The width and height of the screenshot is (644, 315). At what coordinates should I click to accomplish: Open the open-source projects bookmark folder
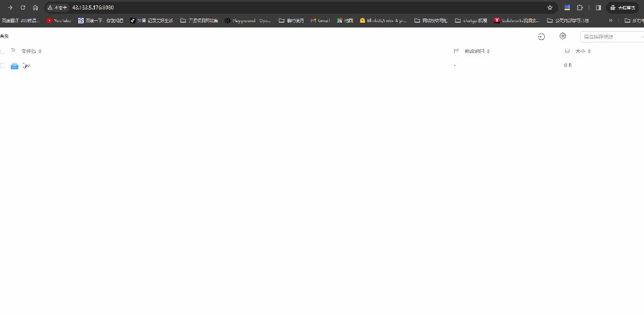pos(199,20)
